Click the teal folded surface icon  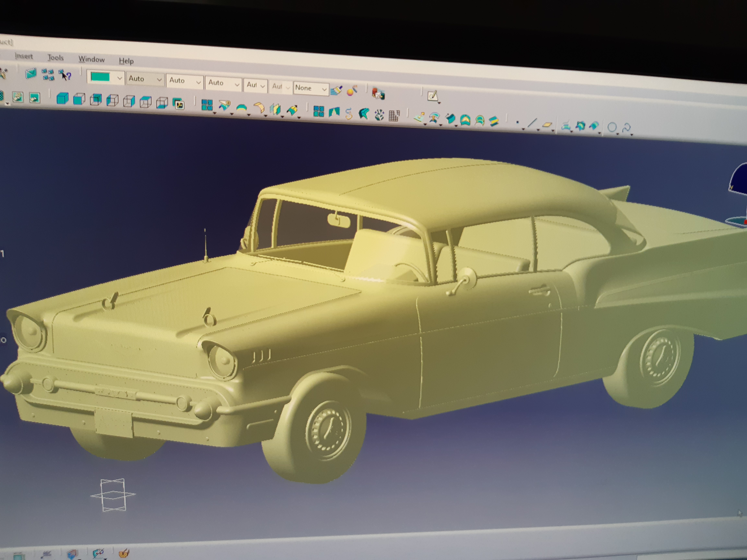click(x=334, y=112)
